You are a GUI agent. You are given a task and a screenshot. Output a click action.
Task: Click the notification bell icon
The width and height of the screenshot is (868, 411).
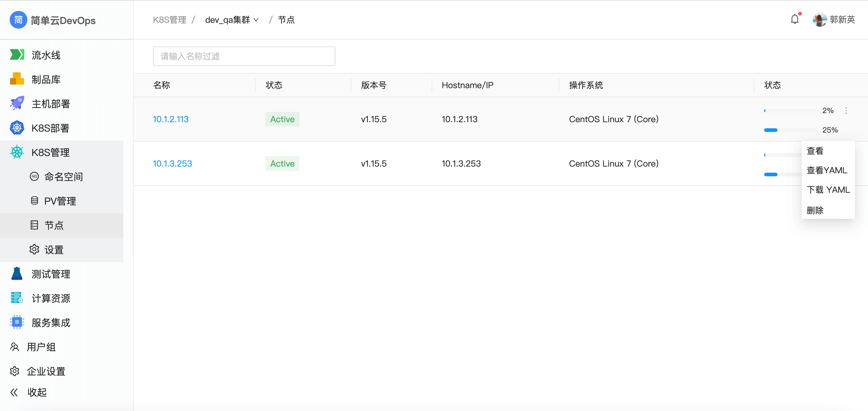click(x=794, y=19)
